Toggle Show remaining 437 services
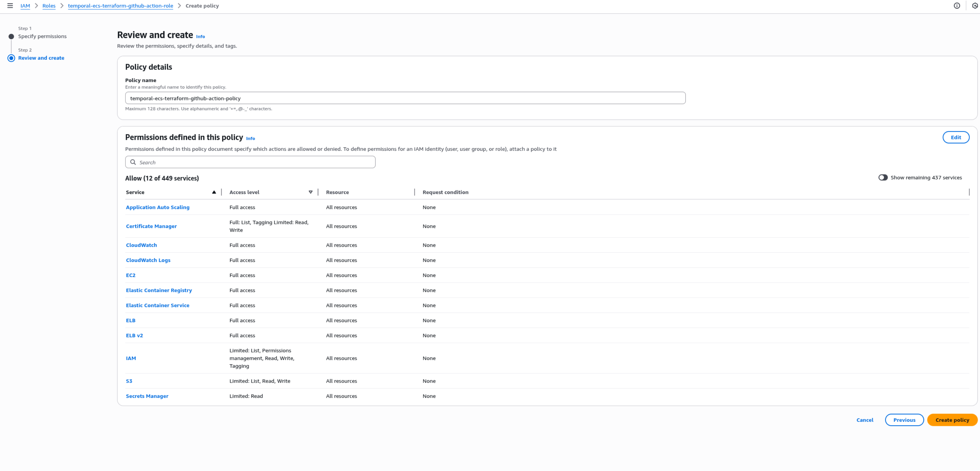 [x=883, y=178]
